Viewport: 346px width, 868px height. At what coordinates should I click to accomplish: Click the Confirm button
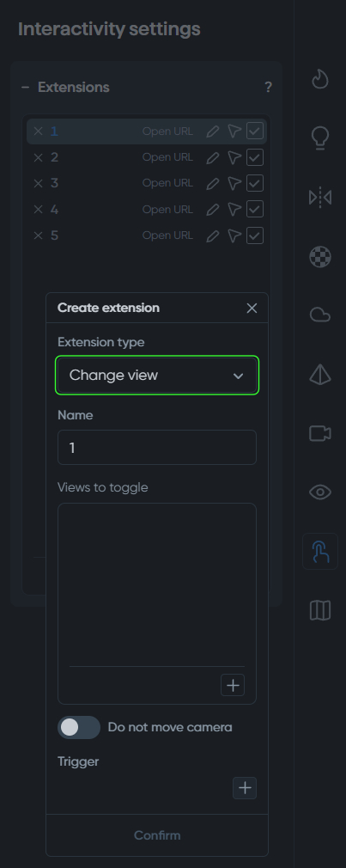point(157,834)
